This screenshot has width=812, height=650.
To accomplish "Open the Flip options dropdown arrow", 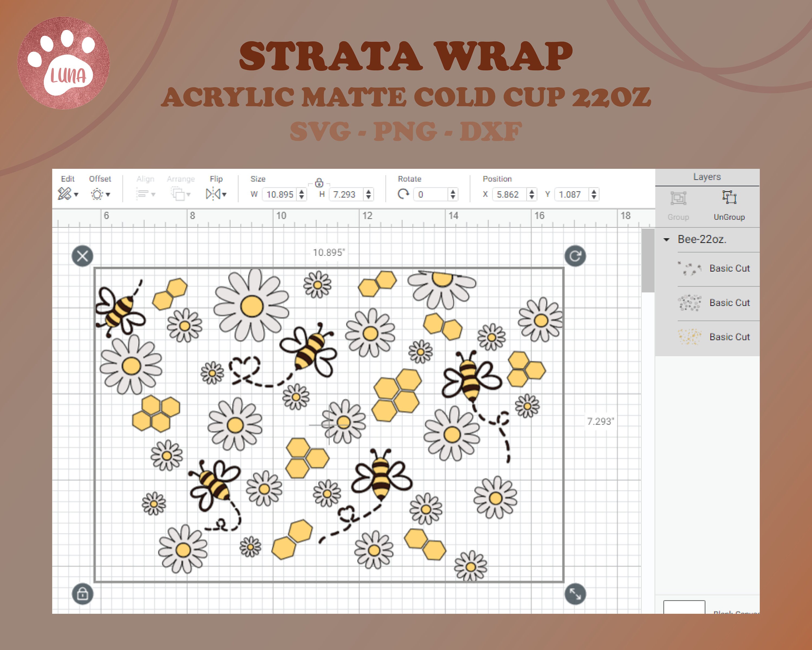I will click(x=224, y=195).
